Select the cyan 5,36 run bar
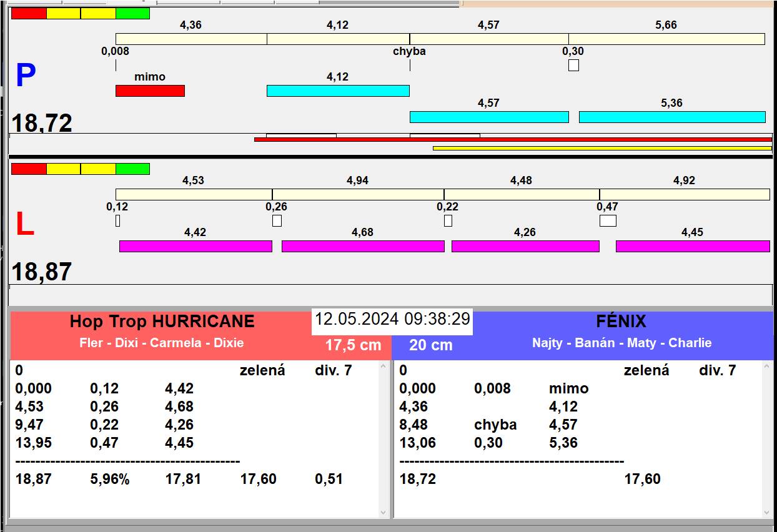777x532 pixels. coord(671,117)
